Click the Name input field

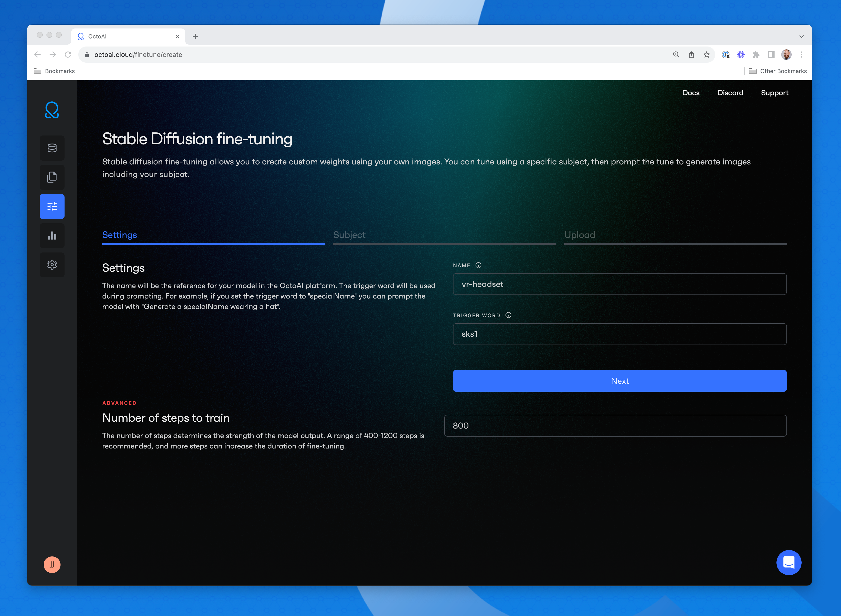[619, 284]
